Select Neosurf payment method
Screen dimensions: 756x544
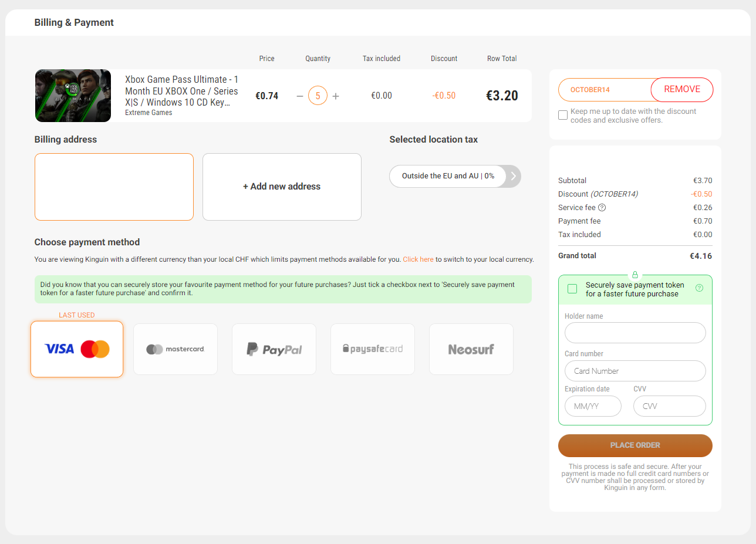click(x=471, y=349)
